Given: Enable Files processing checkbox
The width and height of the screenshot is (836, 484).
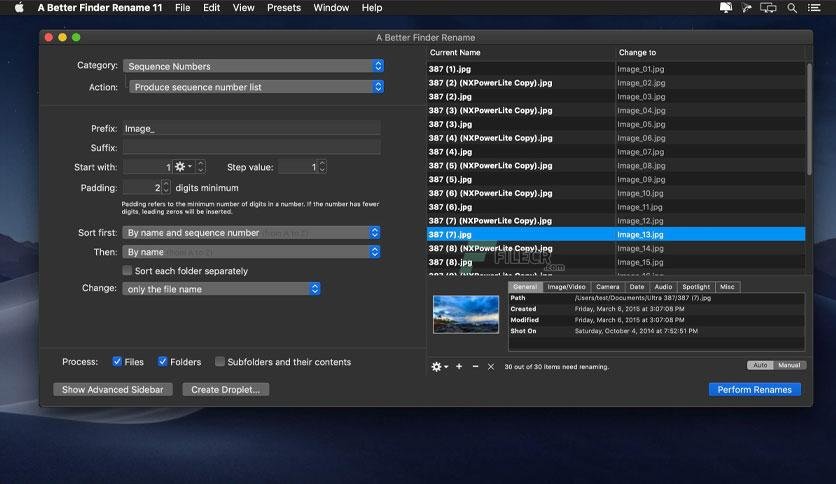Looking at the screenshot, I should click(117, 361).
